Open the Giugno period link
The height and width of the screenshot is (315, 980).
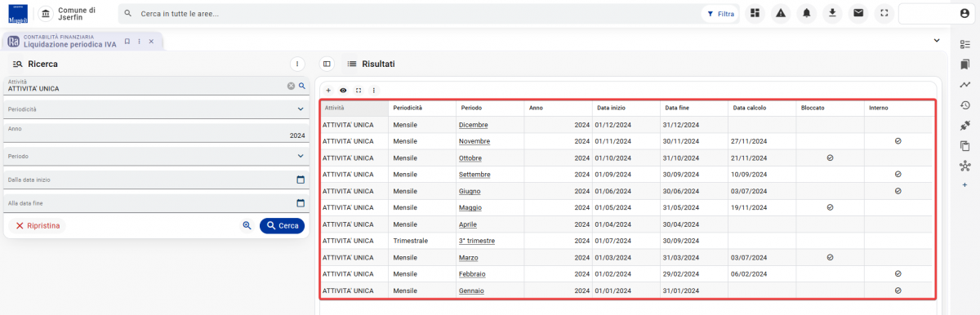click(x=470, y=191)
